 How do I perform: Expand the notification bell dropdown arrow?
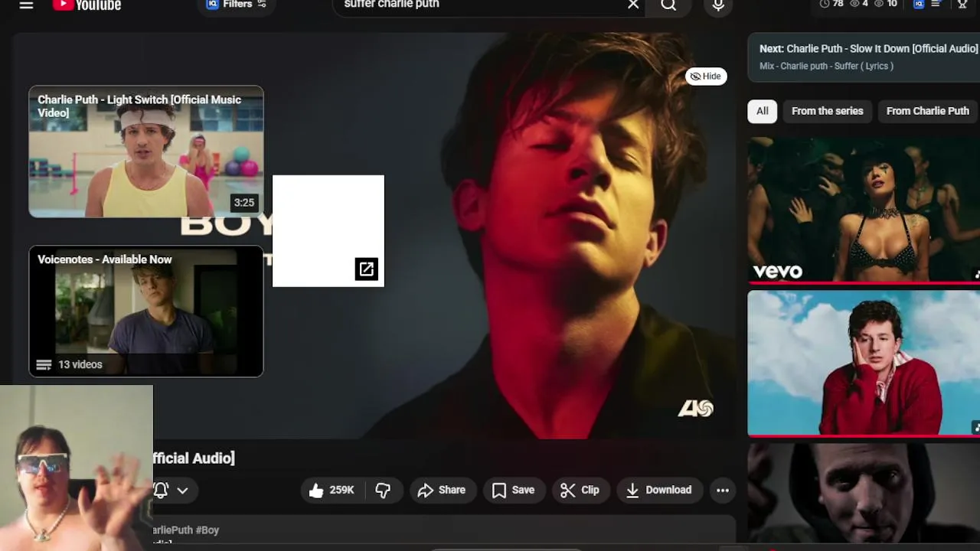[182, 491]
